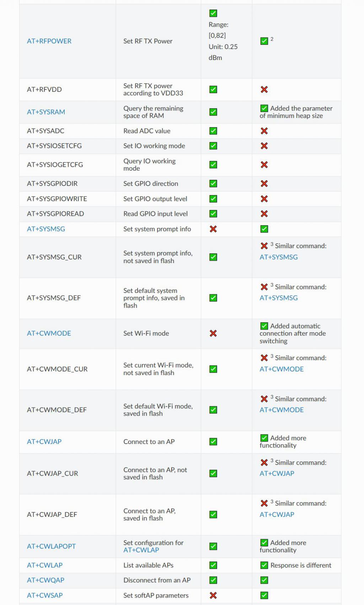Click the green check beside Read GPIO input level
The width and height of the screenshot is (364, 605).
point(213,214)
